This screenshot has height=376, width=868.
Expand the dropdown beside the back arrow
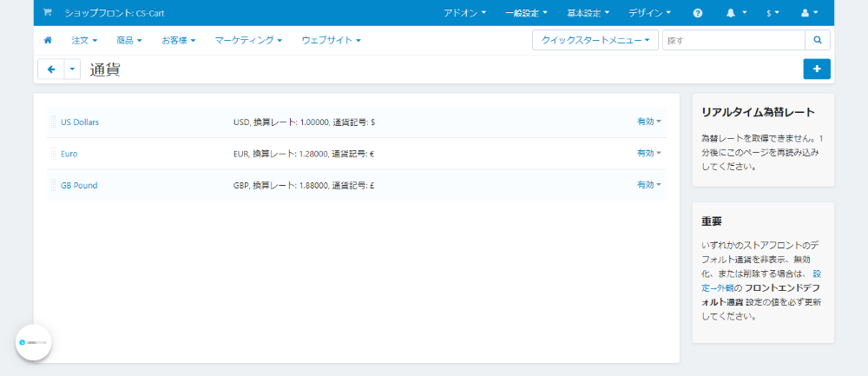click(x=73, y=69)
